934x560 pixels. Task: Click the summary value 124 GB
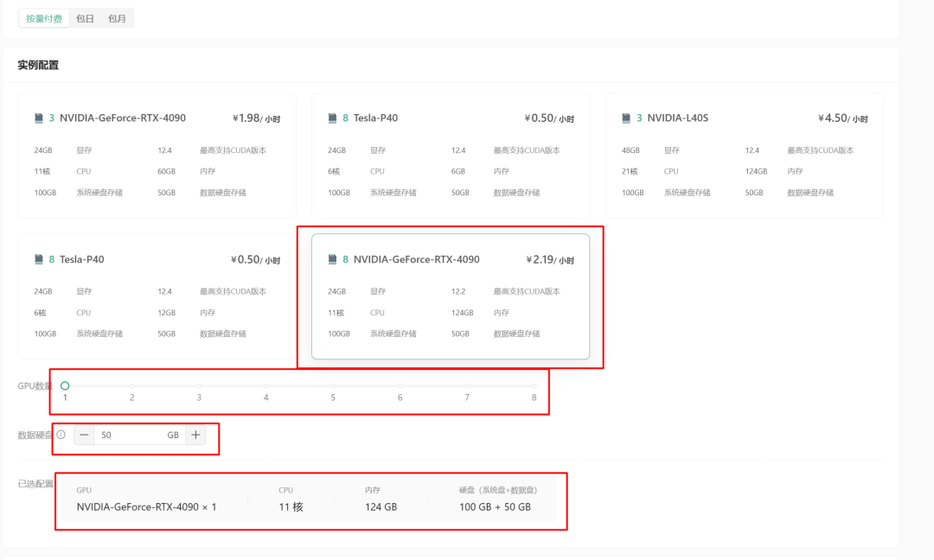tap(381, 507)
